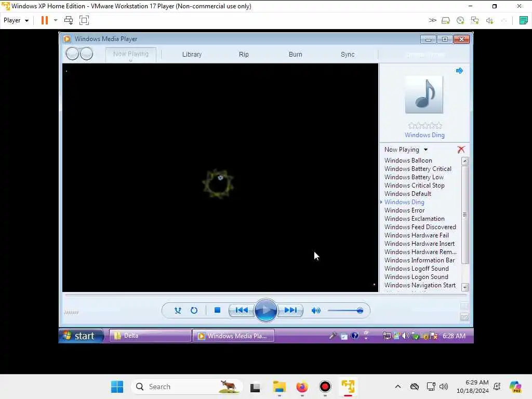Click the Media Player volume slider
Viewport: 532px width, 399px height.
tap(345, 311)
